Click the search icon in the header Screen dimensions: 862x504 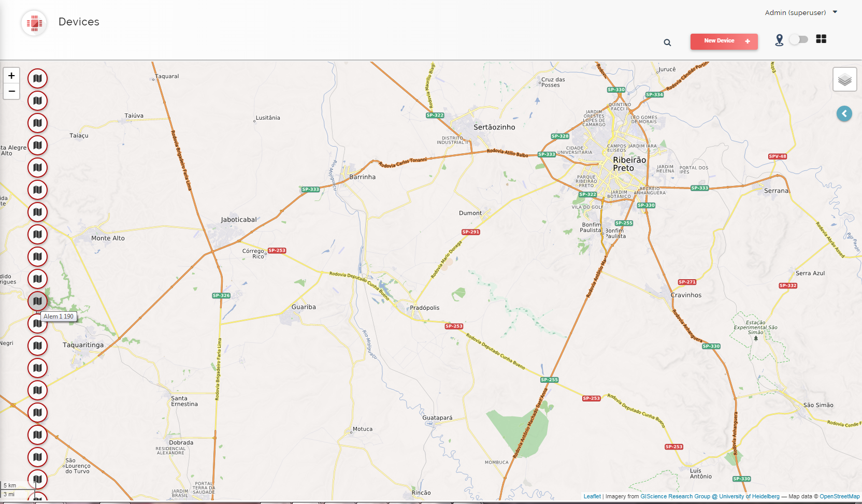pos(667,42)
